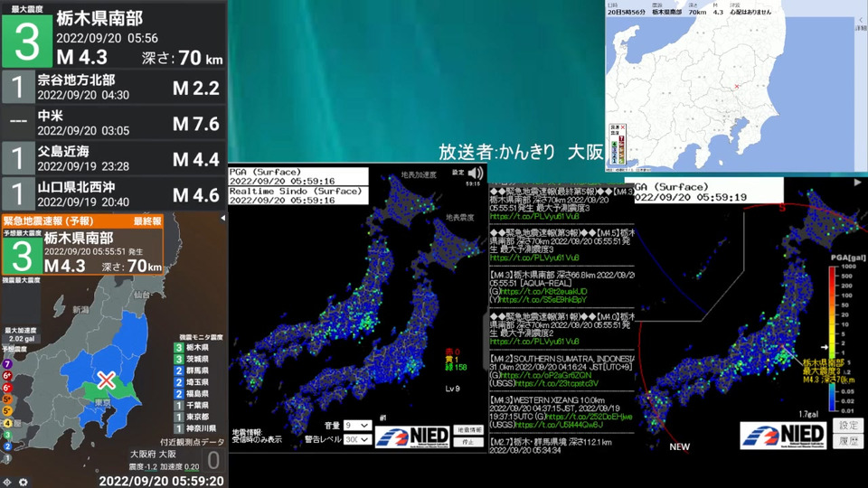
Task: Open Western Xizang (G) link
Action: coord(589,416)
